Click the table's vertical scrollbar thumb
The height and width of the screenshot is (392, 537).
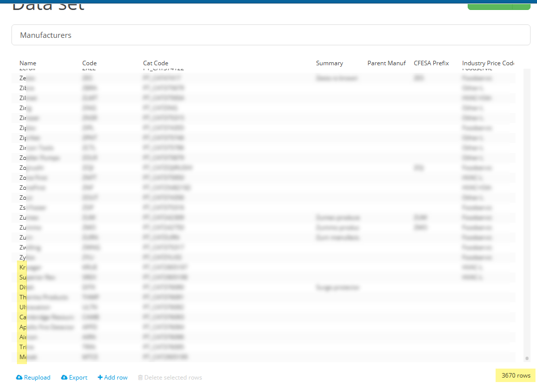pyautogui.click(x=527, y=358)
